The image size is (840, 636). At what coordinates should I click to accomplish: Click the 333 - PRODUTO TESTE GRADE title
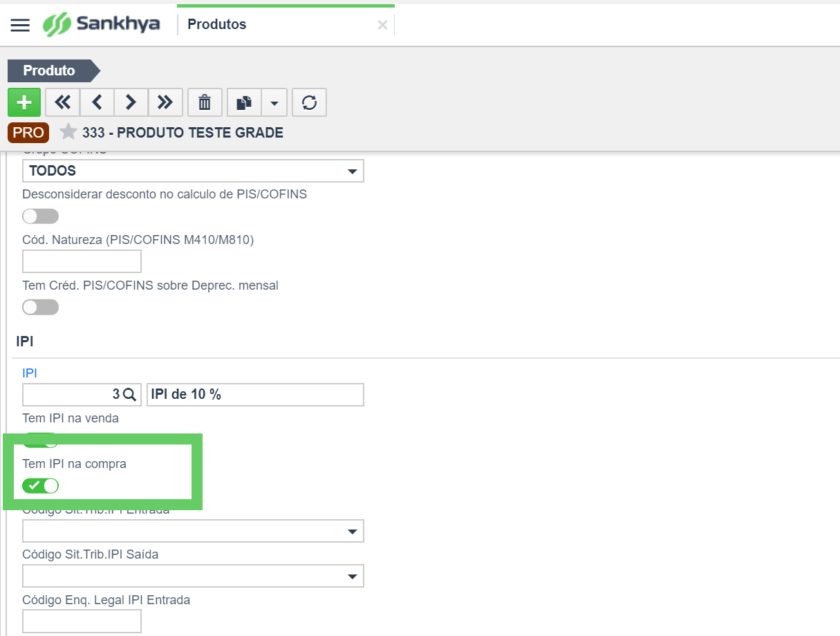click(x=183, y=133)
